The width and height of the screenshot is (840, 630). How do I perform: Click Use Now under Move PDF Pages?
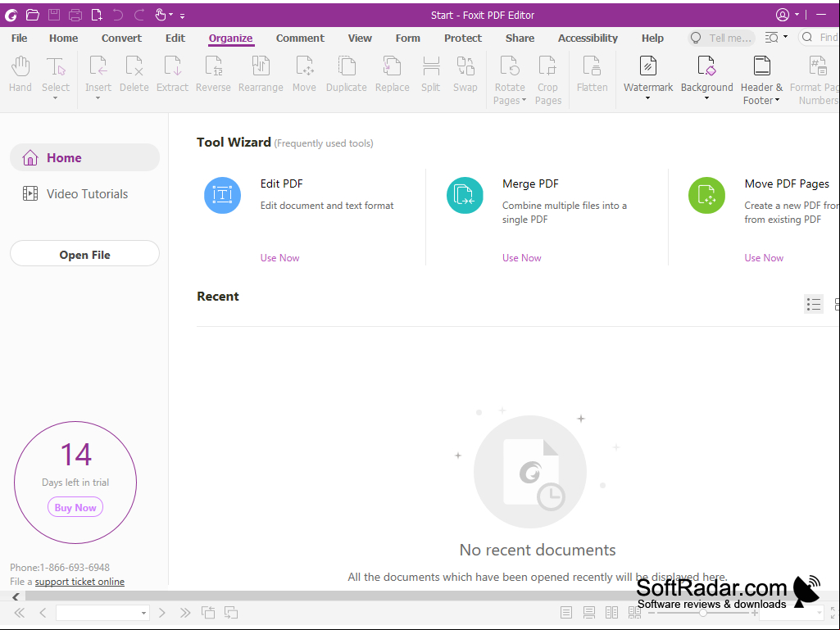click(x=764, y=258)
